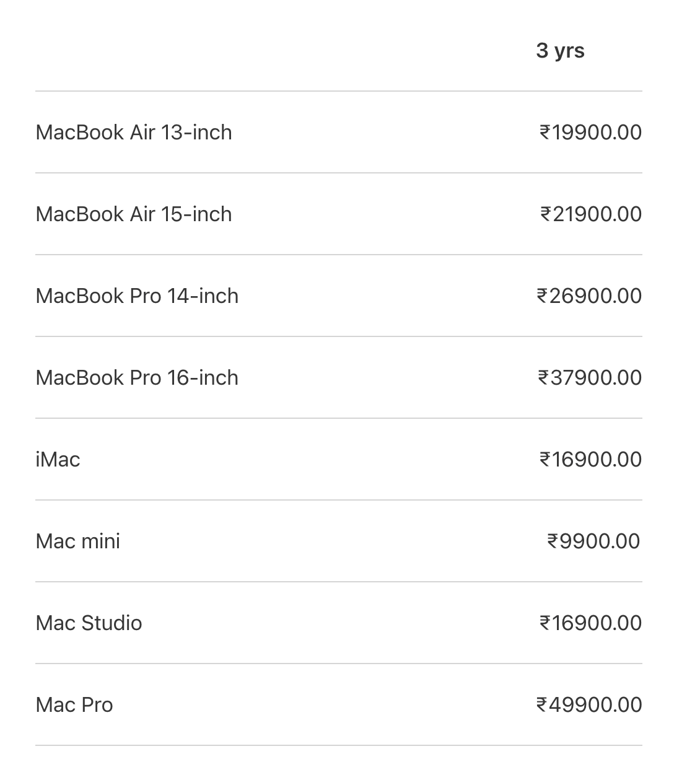The height and width of the screenshot is (767, 700).
Task: Click the iMac price of ₹16900.00
Action: (590, 459)
